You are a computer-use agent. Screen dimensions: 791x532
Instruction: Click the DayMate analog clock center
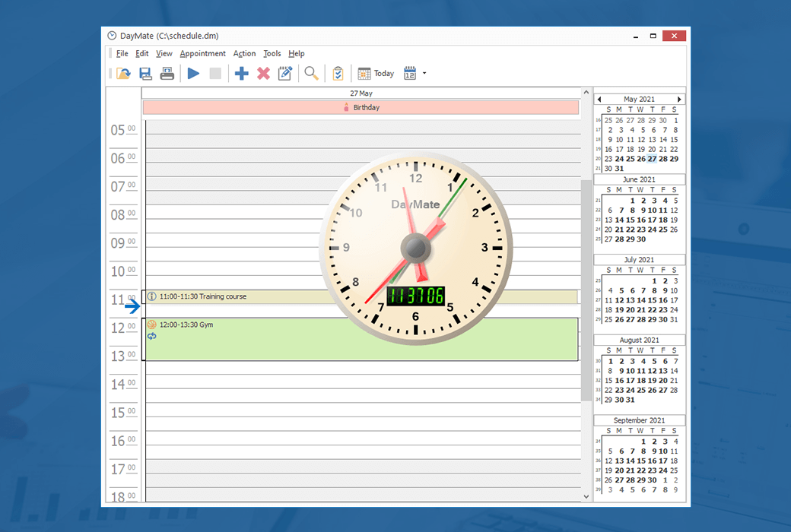tap(416, 248)
